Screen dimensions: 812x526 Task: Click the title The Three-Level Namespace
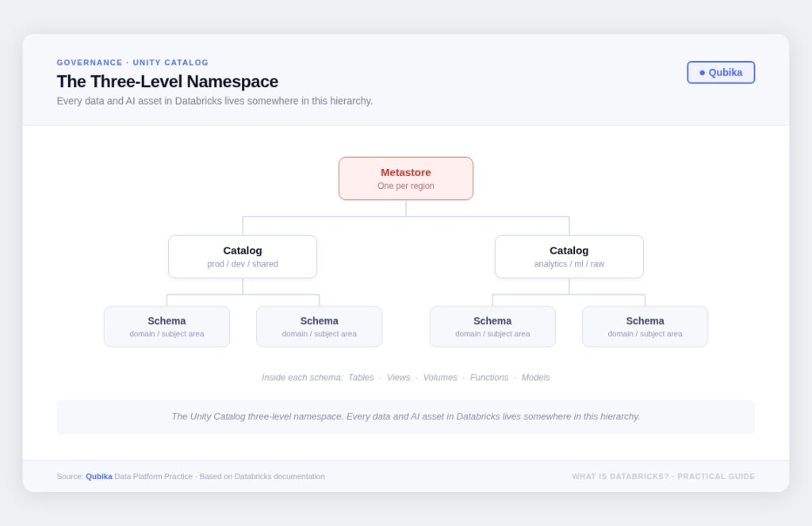pyautogui.click(x=167, y=82)
